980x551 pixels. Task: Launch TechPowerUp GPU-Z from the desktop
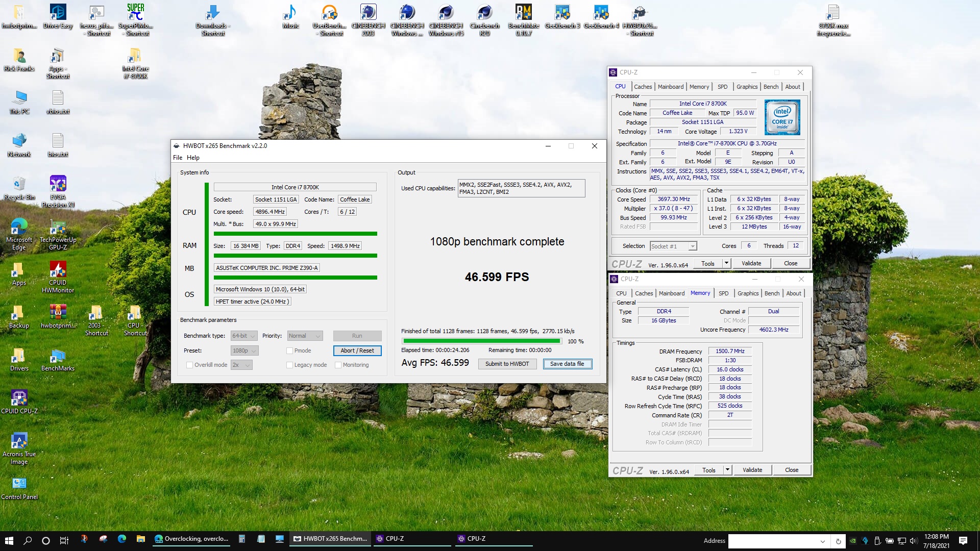(58, 234)
